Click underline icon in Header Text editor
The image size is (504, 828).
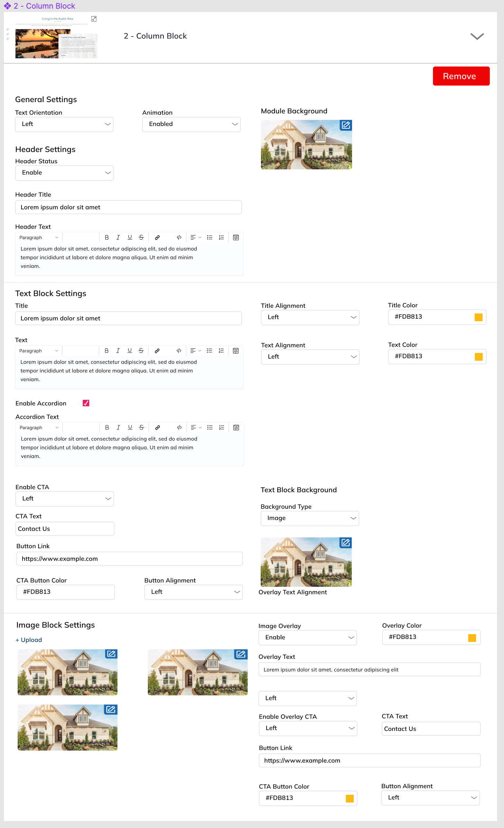click(x=130, y=237)
